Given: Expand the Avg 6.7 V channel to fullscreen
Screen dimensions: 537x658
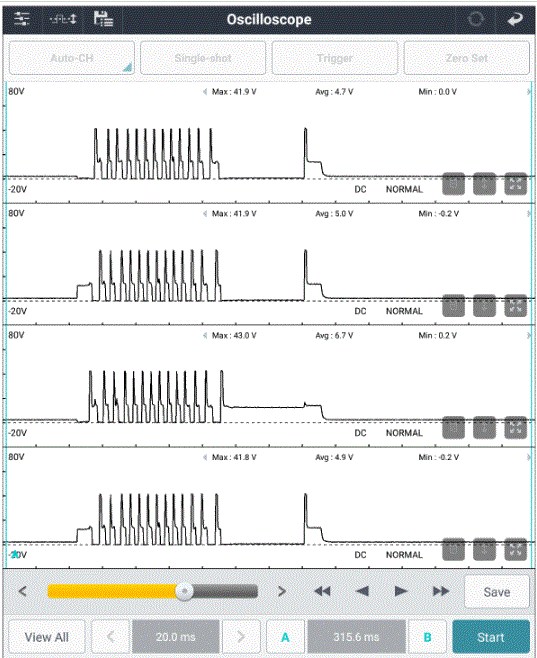Looking at the screenshot, I should 515,427.
